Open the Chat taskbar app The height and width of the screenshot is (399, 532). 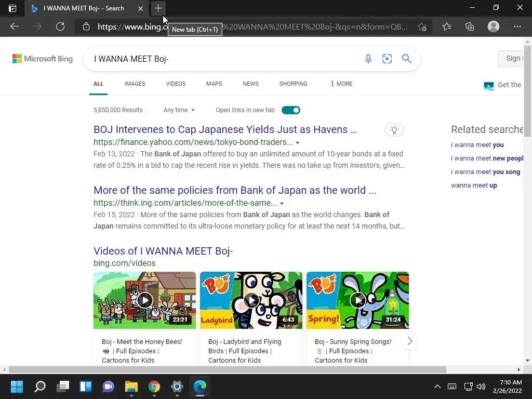point(108,387)
